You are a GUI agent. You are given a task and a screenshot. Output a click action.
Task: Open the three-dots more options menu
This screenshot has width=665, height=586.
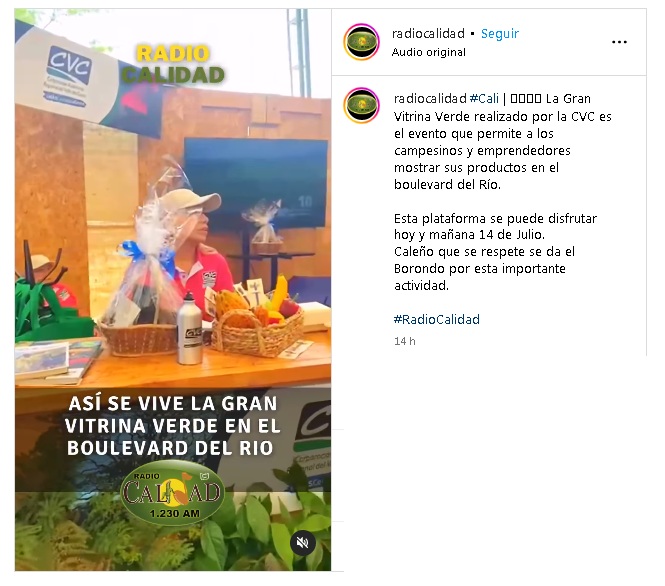[619, 42]
